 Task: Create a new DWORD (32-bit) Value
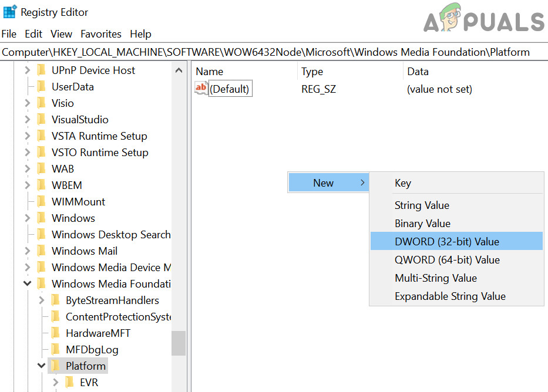[456, 241]
